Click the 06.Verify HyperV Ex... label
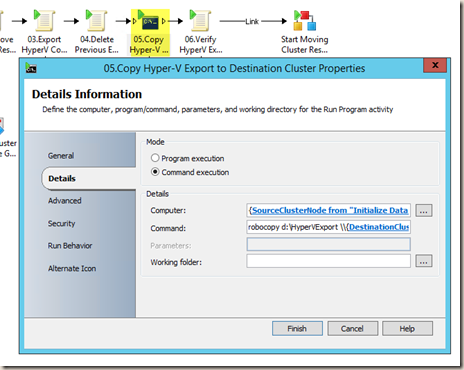 [201, 45]
